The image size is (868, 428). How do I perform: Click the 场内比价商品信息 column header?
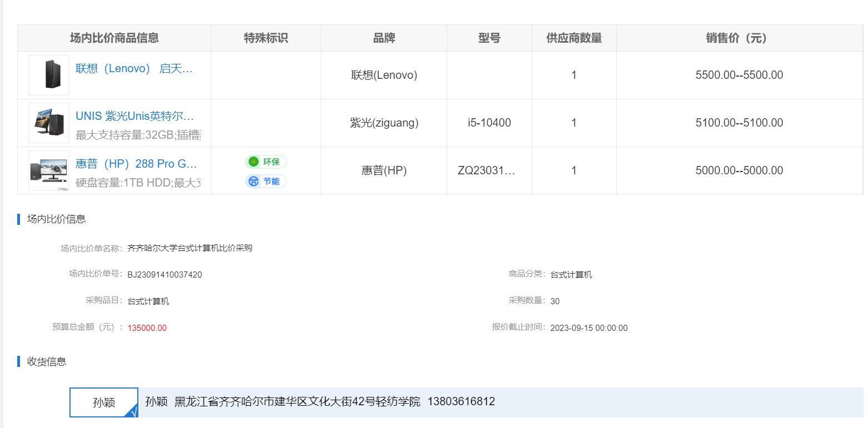[x=114, y=38]
